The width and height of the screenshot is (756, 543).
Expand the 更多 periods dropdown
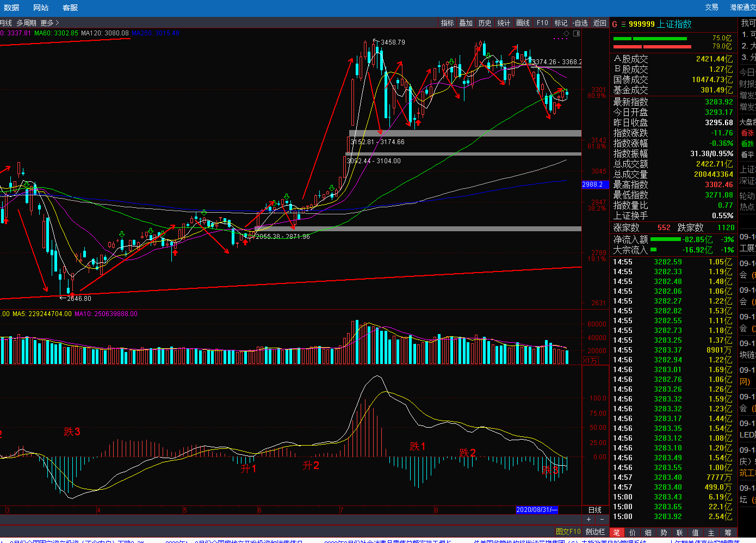coord(49,23)
